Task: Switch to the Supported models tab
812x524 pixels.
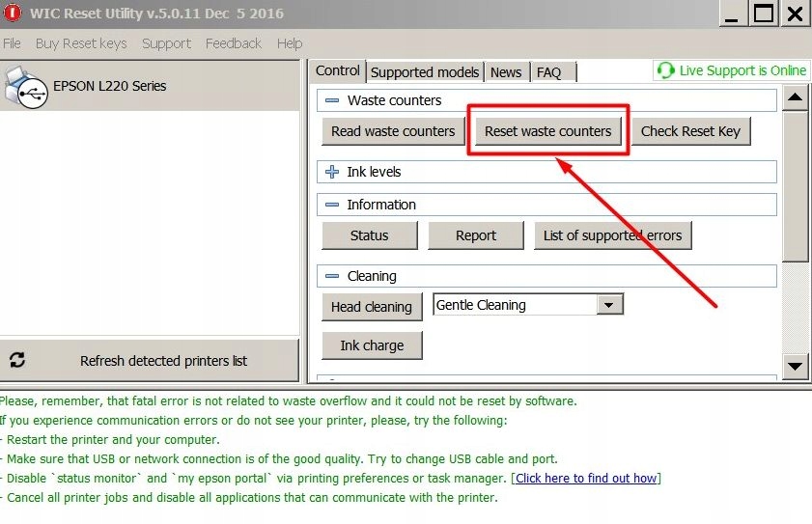Action: [425, 72]
